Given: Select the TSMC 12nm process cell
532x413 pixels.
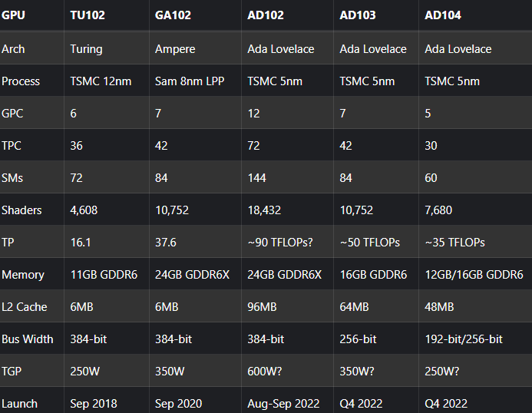Looking at the screenshot, I should click(x=102, y=81).
